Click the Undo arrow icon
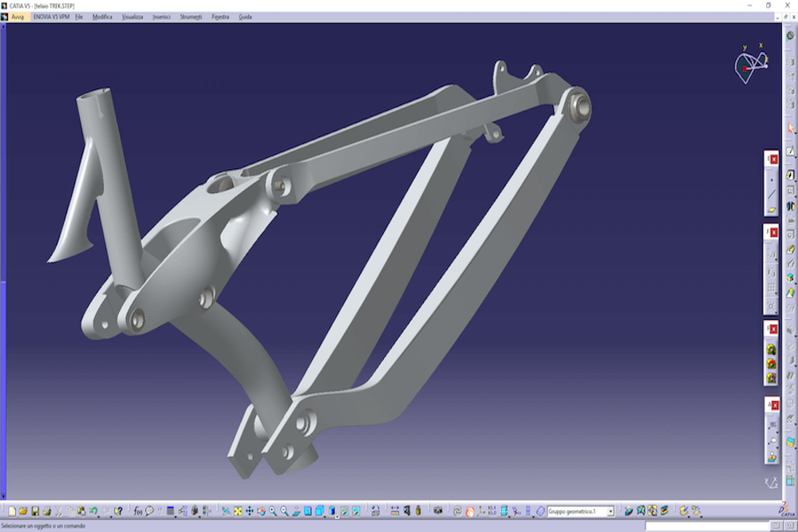Image resolution: width=798 pixels, height=532 pixels. coord(93,511)
